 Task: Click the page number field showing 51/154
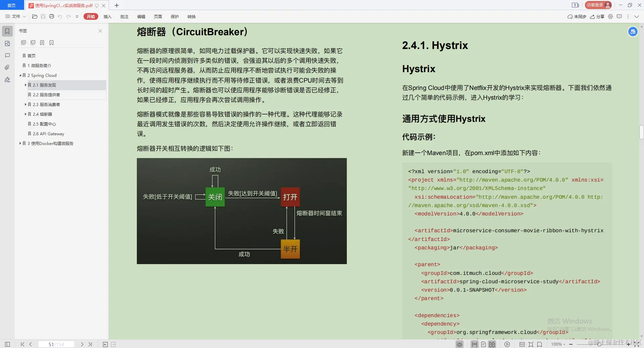coord(56,344)
